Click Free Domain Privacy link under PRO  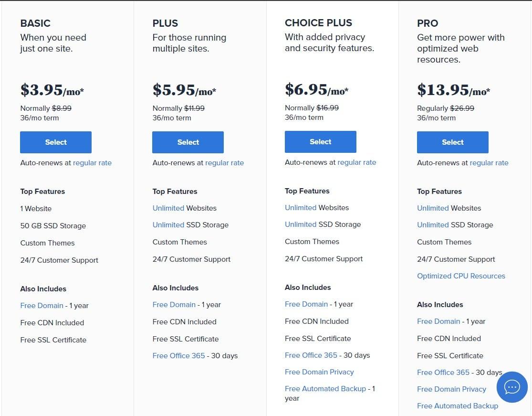[x=451, y=389]
